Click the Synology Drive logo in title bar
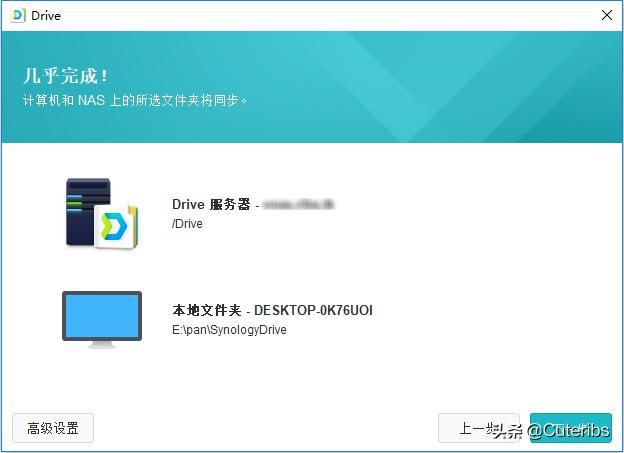624x453 pixels. pos(18,16)
